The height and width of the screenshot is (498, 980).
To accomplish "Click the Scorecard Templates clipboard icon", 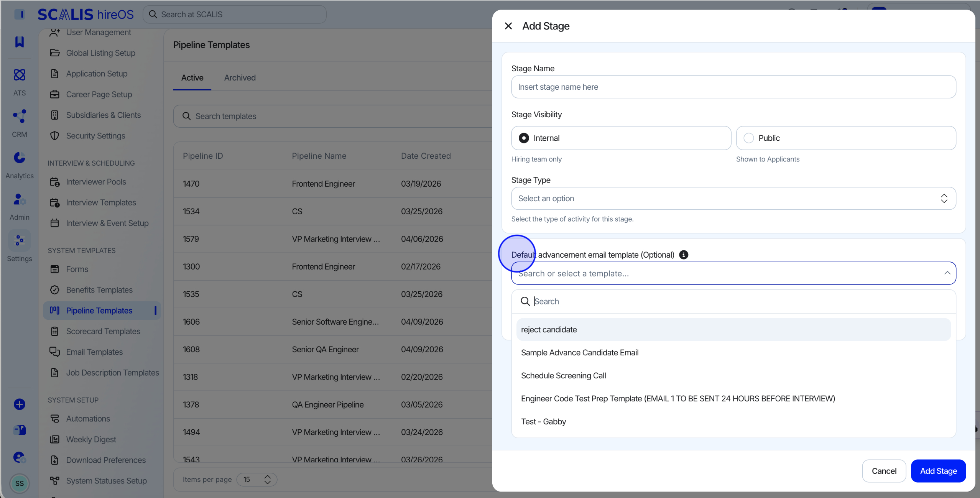I will (x=55, y=331).
